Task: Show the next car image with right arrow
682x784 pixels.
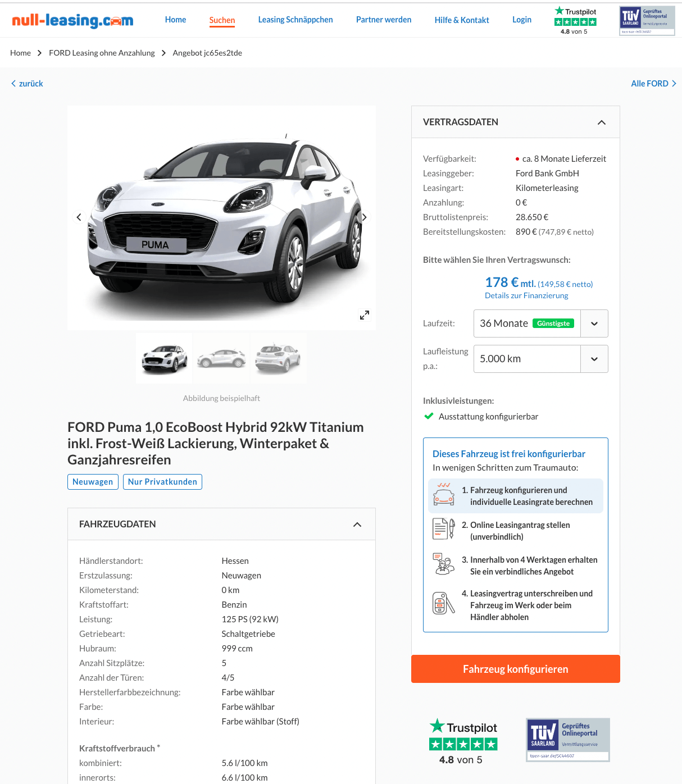Action: pyautogui.click(x=364, y=217)
